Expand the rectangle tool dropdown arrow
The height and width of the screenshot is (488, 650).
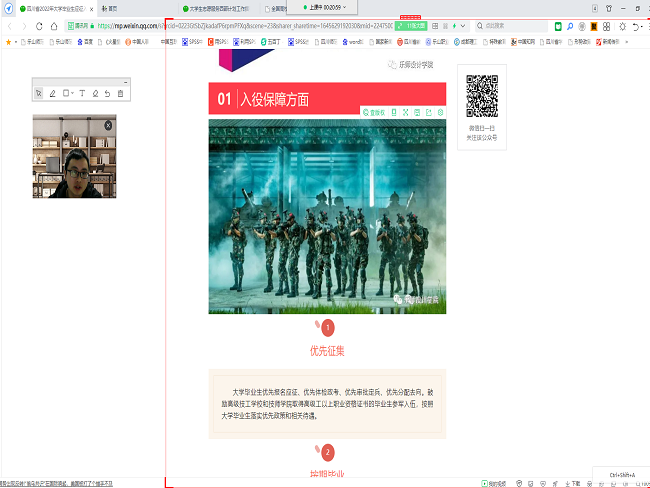point(72,93)
